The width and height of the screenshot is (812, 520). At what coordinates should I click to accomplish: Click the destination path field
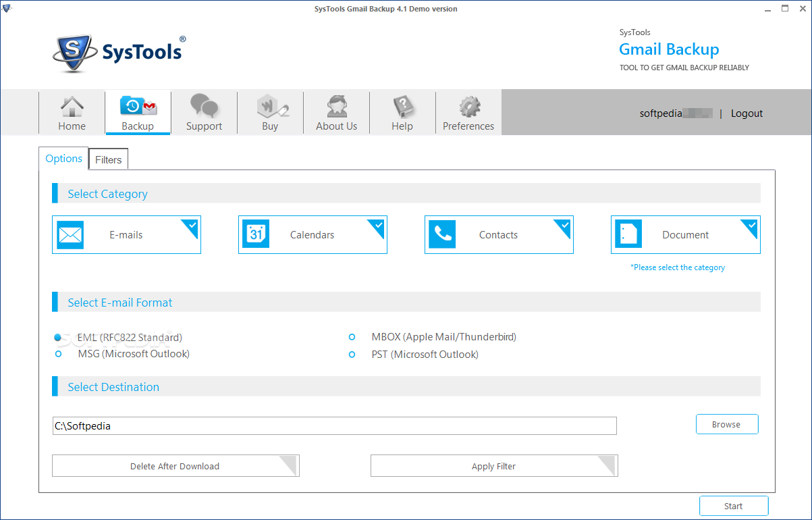[334, 426]
